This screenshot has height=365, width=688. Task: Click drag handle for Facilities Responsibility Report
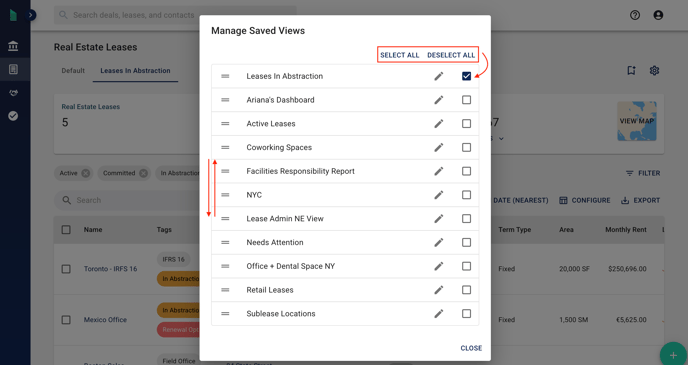click(225, 171)
